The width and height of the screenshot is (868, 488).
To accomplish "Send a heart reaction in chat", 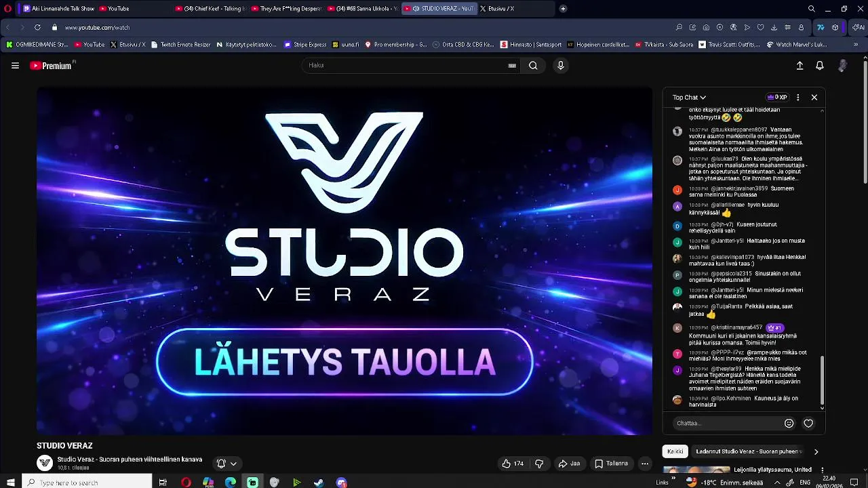I will (808, 423).
